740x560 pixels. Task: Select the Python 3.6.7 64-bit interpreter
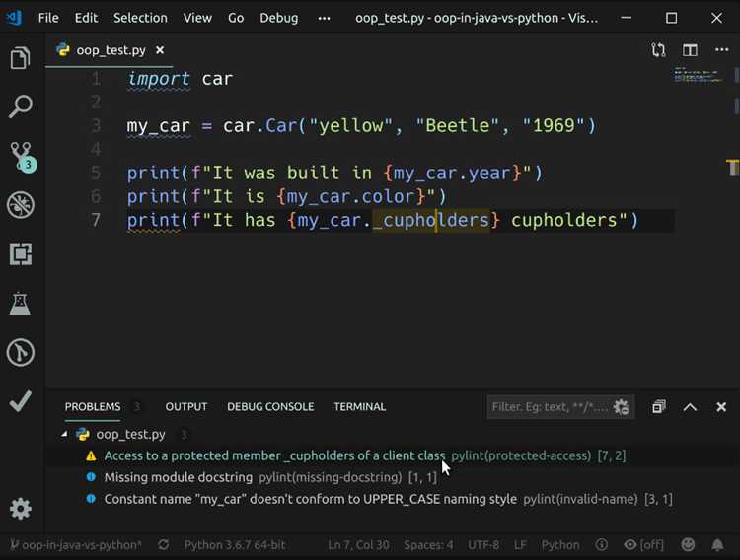tap(235, 545)
